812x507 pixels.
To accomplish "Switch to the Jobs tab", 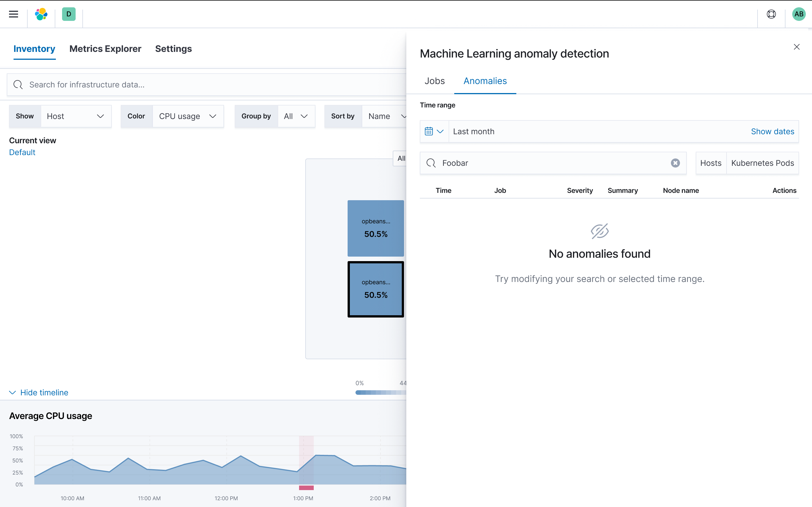I will click(x=434, y=81).
